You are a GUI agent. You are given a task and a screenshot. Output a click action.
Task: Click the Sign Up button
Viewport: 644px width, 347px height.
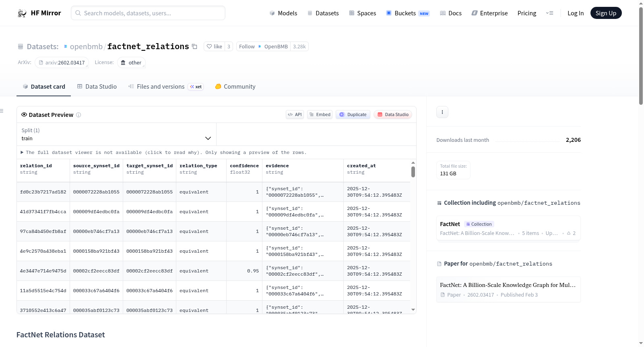coord(606,13)
